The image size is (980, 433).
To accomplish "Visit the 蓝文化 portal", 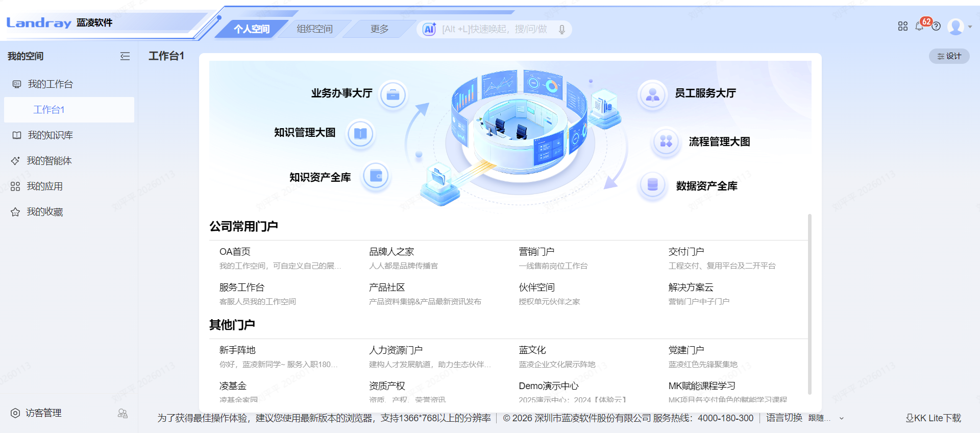I will (532, 350).
